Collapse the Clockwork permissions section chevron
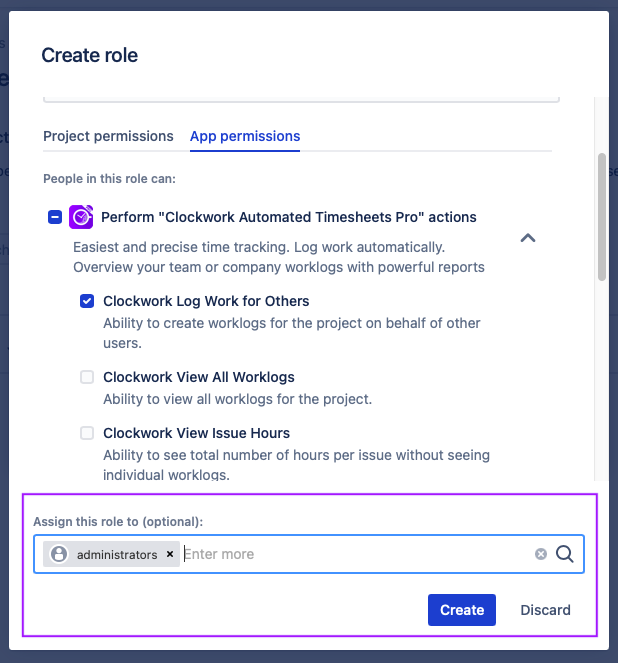The image size is (618, 663). 529,238
